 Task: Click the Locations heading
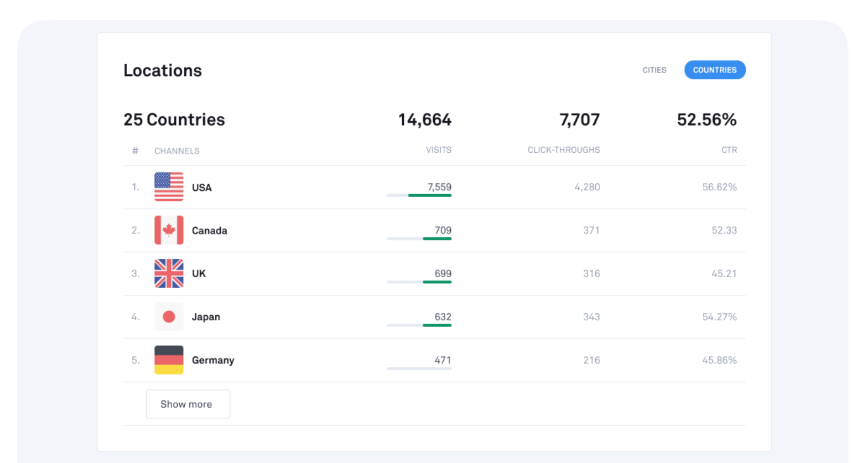coord(163,71)
